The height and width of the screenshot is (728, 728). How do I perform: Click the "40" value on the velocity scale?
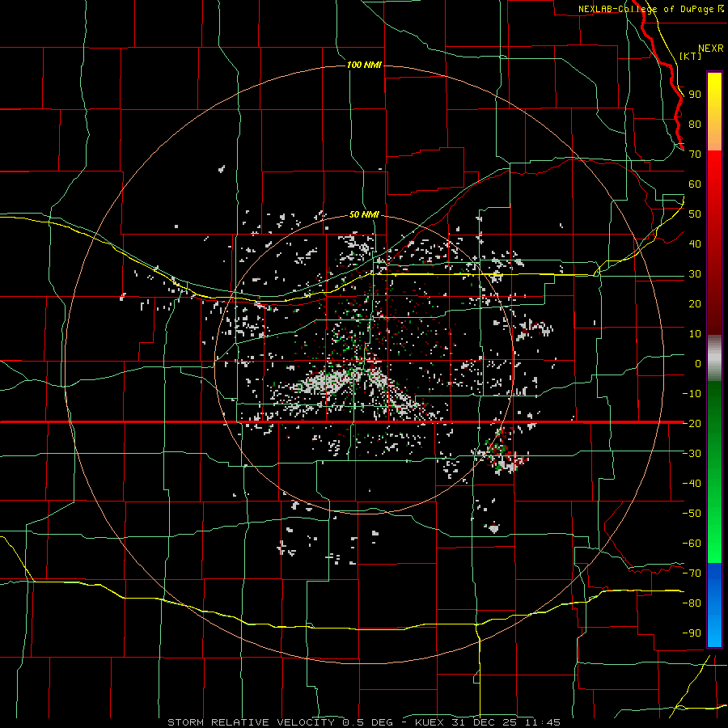(x=695, y=243)
